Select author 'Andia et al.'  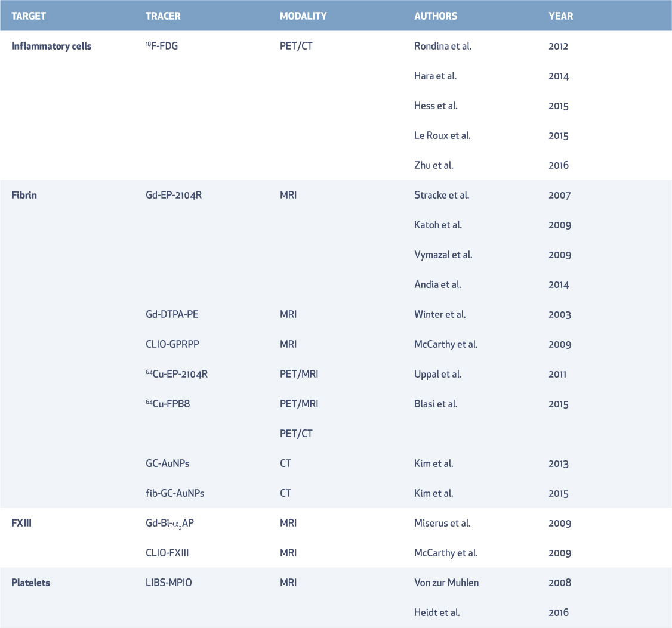(x=437, y=284)
